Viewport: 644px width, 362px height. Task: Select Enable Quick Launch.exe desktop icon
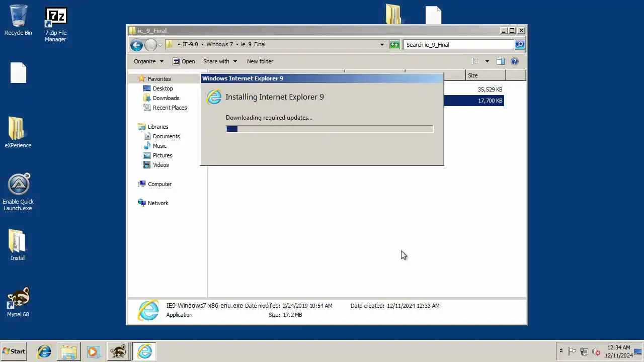coord(19,192)
